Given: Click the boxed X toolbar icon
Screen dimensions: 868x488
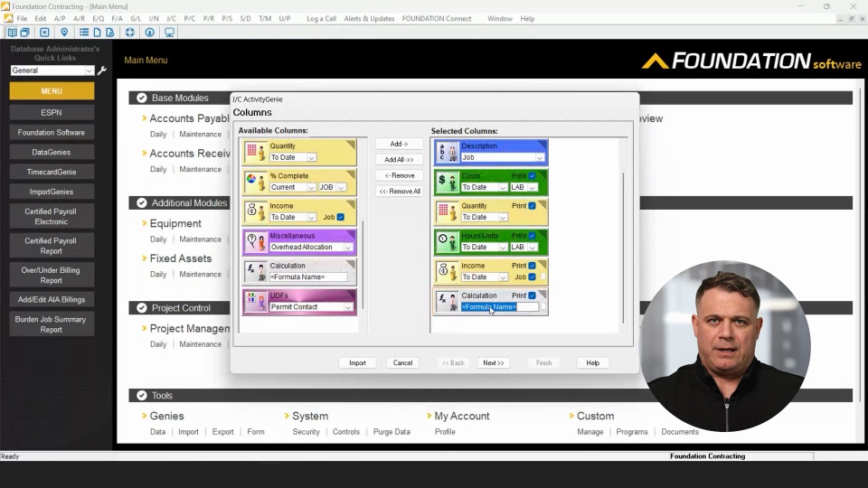Looking at the screenshot, I should 45,33.
